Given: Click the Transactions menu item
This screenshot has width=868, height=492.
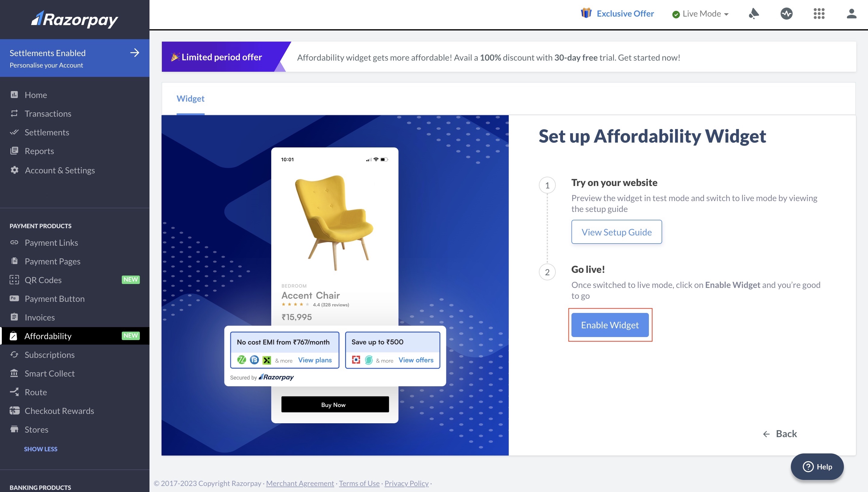Looking at the screenshot, I should click(x=48, y=113).
